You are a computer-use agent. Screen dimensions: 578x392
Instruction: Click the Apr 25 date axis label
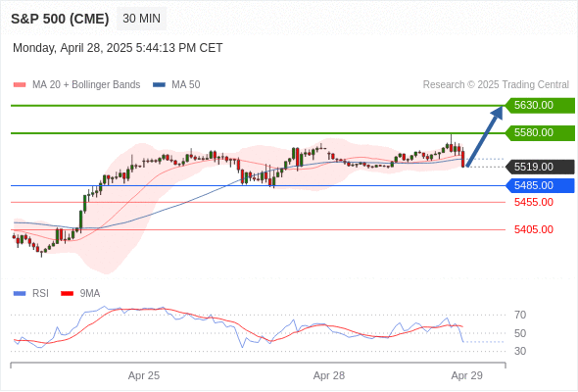pos(144,375)
